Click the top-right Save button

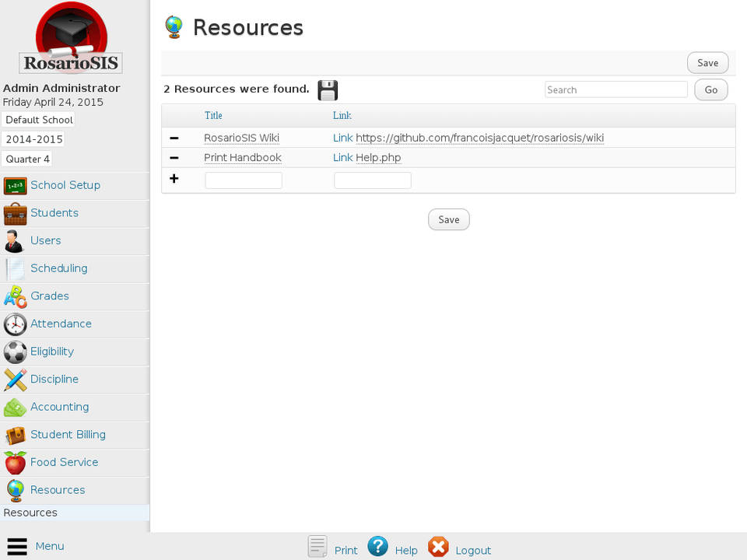point(707,63)
